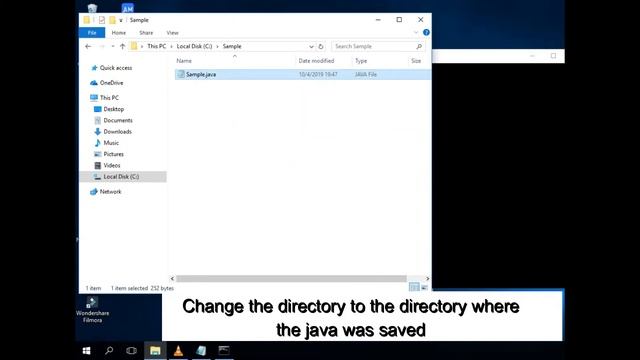Viewport: 640px width, 360px height.
Task: Click the notepad taskbar icon
Action: 201,351
